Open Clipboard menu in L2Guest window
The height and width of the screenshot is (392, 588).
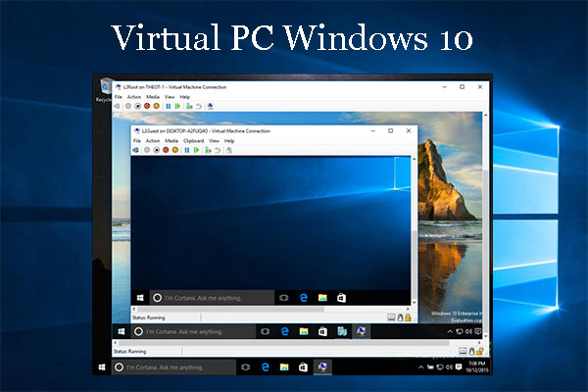[x=193, y=141]
